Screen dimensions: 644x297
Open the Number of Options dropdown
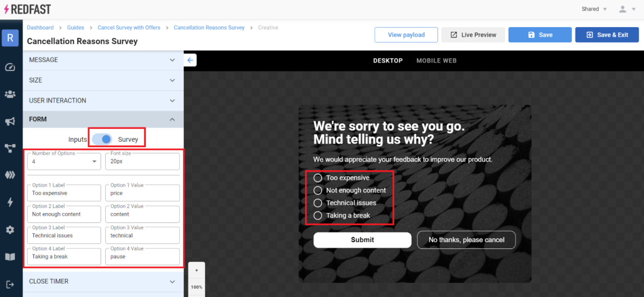[64, 161]
